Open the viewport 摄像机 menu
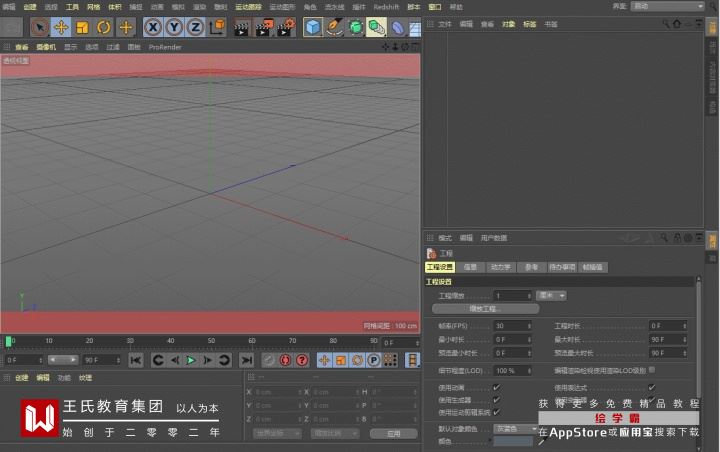The width and height of the screenshot is (720, 452). [46, 47]
